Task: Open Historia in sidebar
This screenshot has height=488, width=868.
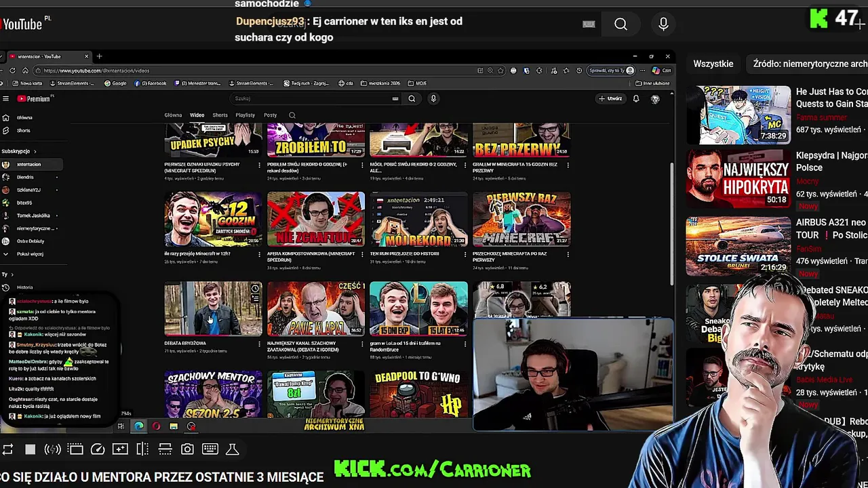Action: coord(24,287)
